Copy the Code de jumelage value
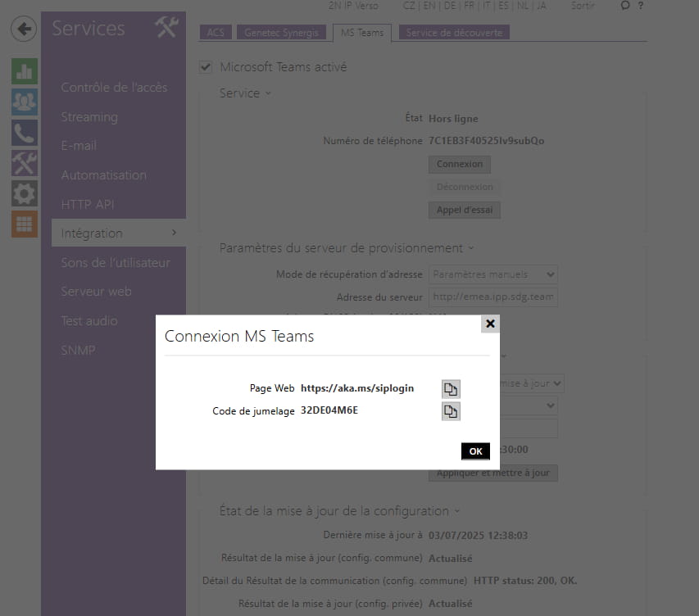The height and width of the screenshot is (616, 699). [x=451, y=411]
